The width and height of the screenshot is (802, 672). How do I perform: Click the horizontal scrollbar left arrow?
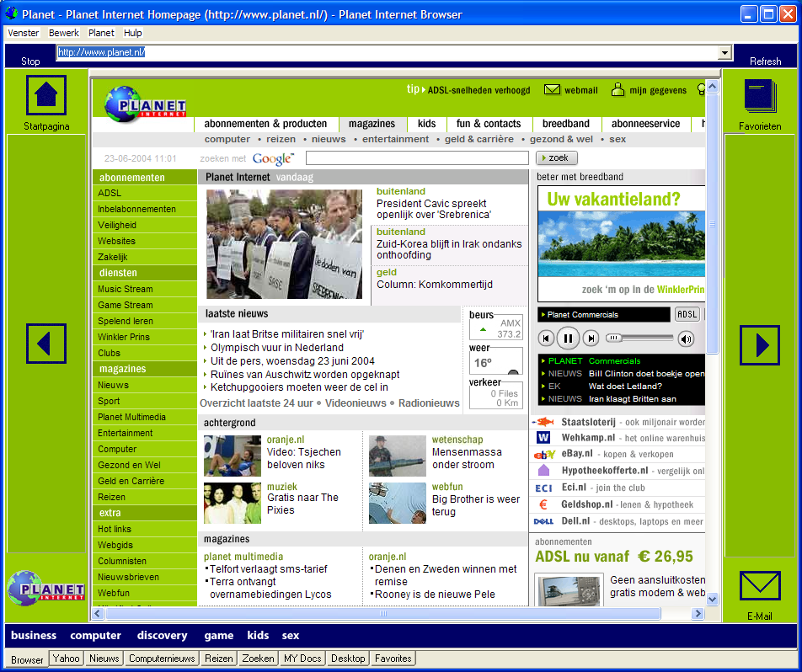(x=98, y=613)
